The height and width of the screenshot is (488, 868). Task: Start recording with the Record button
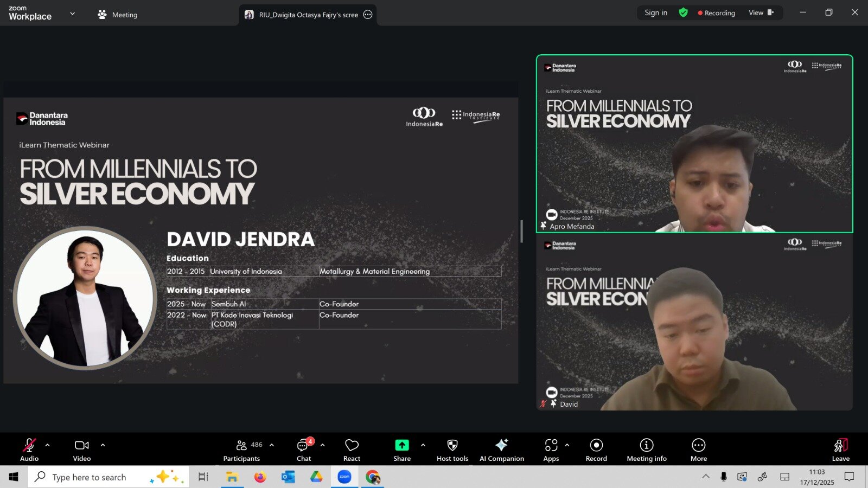point(596,450)
